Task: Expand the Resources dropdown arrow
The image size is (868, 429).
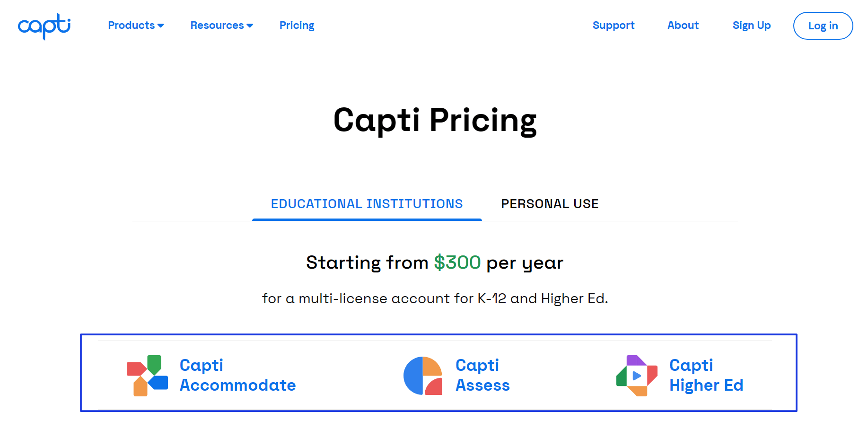Action: click(x=250, y=26)
